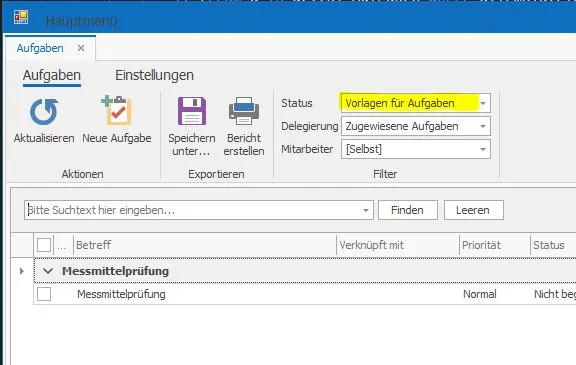
Task: Click Bericht erstellen printer icon
Action: pos(244,111)
